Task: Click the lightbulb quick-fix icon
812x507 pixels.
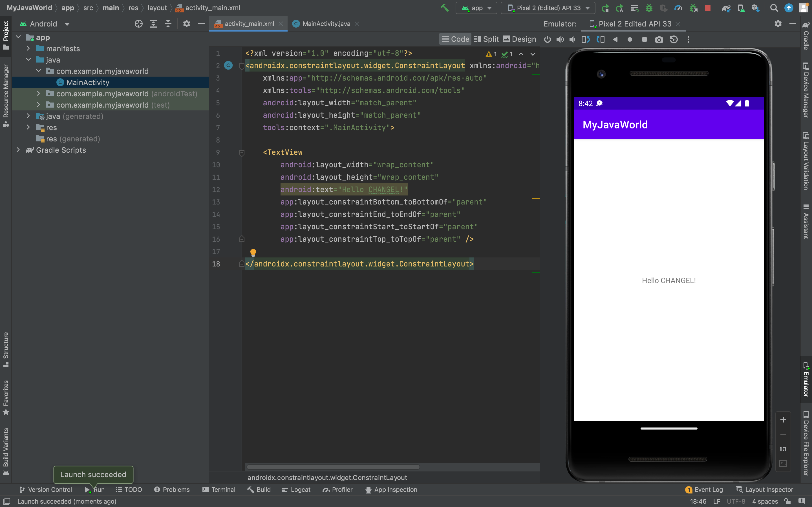Action: click(x=253, y=252)
